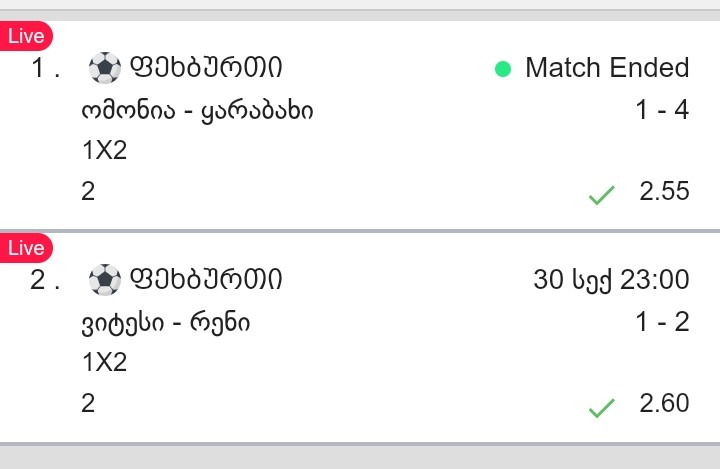Viewport: 720px width, 469px height.
Task: Select the 2.55 odds value
Action: (x=664, y=191)
